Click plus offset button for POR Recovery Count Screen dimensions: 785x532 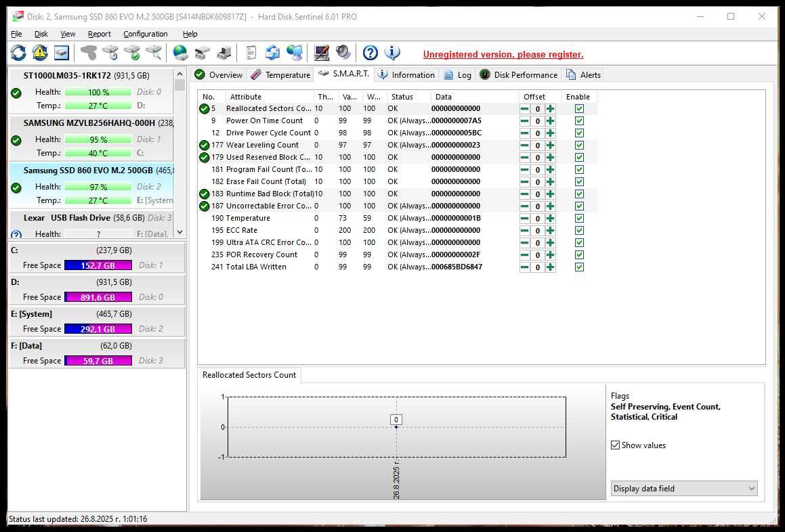[x=550, y=254]
